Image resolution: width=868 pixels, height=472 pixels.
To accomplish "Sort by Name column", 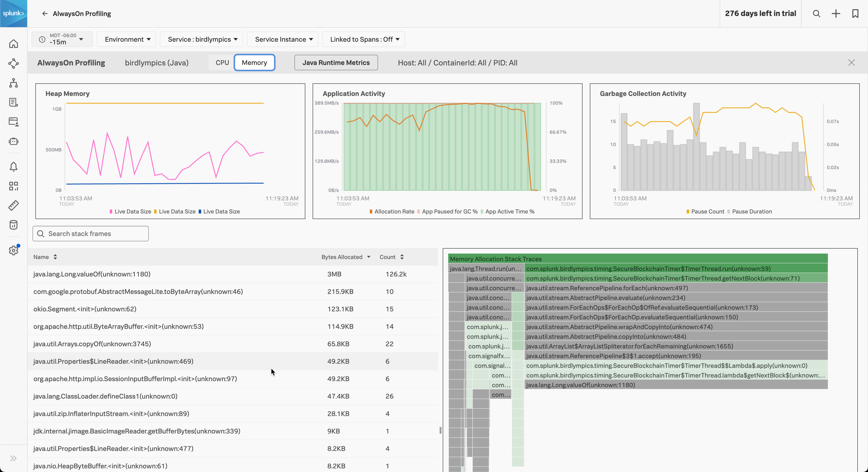I will click(x=45, y=257).
